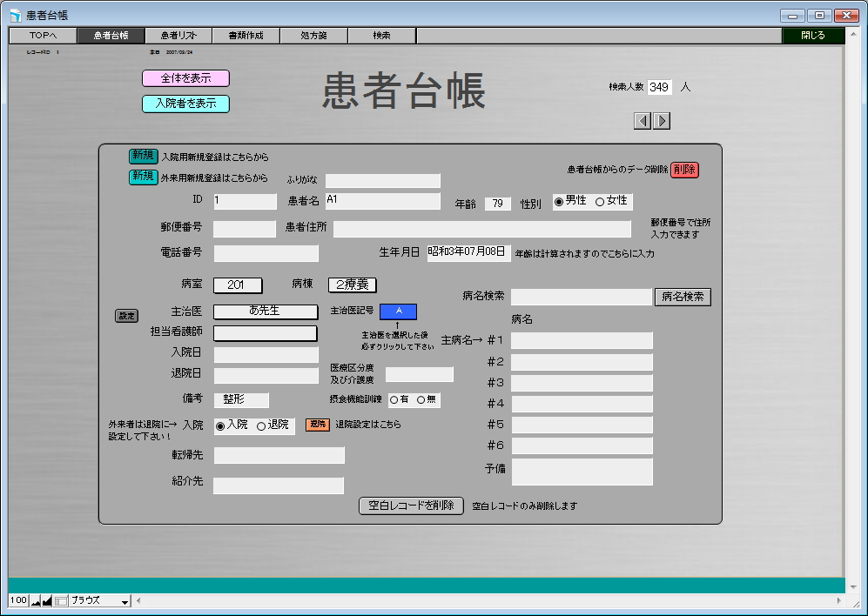Click the horizontal scrollbar track
The height and width of the screenshot is (616, 868).
tap(488, 600)
